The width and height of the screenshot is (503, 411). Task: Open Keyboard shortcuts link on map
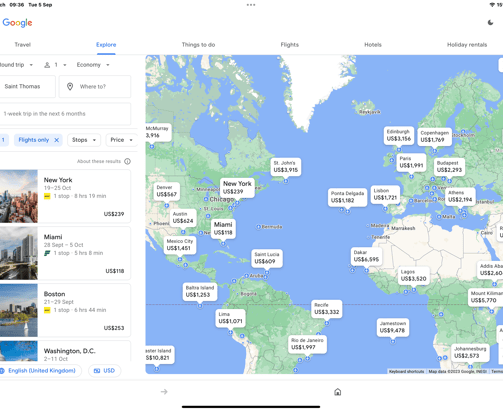[x=406, y=371]
